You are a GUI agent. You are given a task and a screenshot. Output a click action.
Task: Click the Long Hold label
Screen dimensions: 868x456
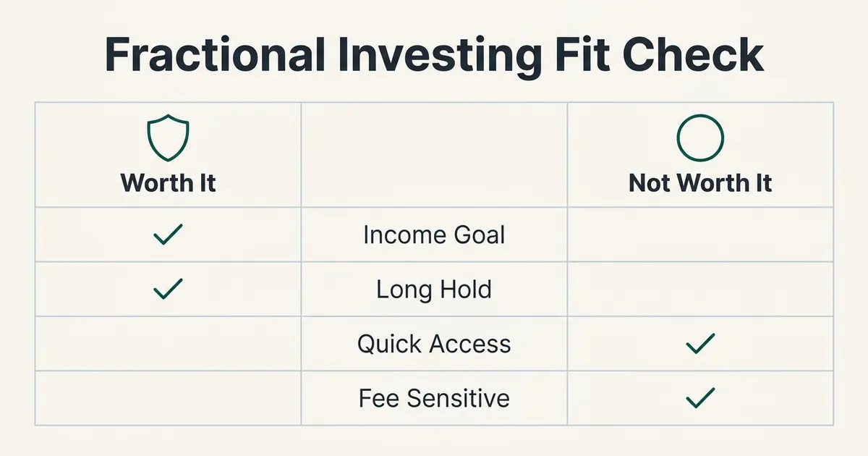434,290
